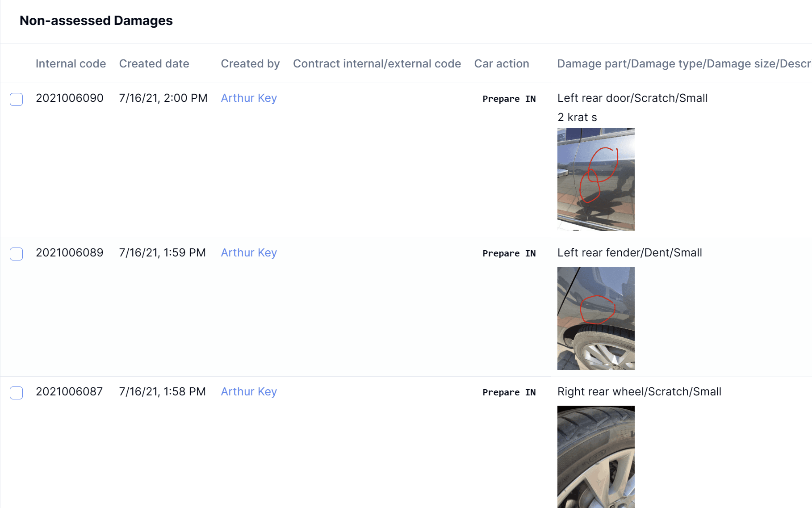812x508 pixels.
Task: Open the left rear fender dent photo
Action: [x=596, y=319]
